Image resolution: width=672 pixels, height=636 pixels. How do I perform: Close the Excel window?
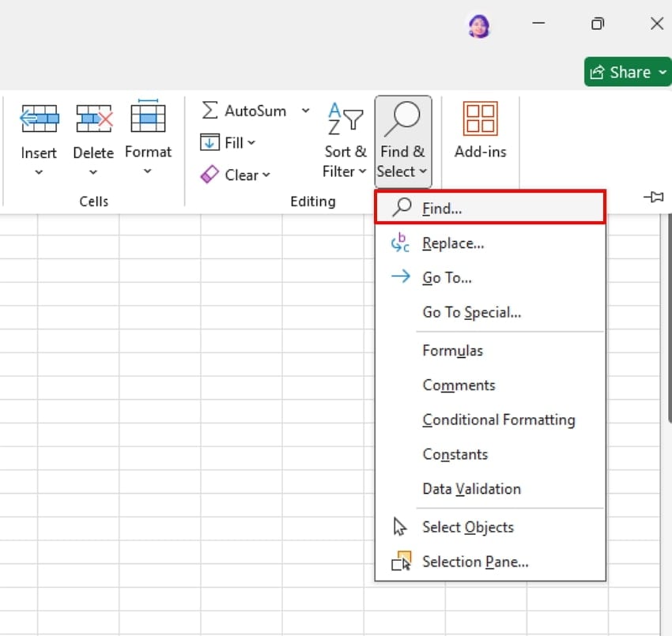pos(656,24)
